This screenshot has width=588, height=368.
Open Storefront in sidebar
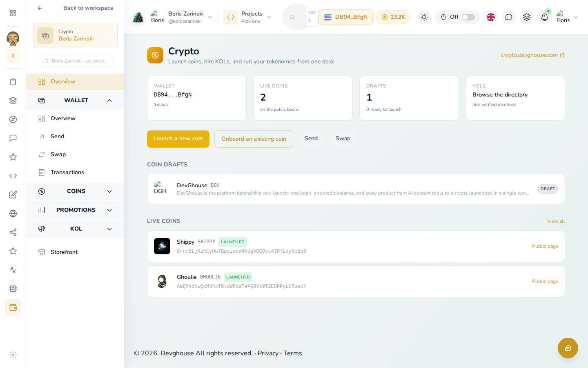click(75, 252)
